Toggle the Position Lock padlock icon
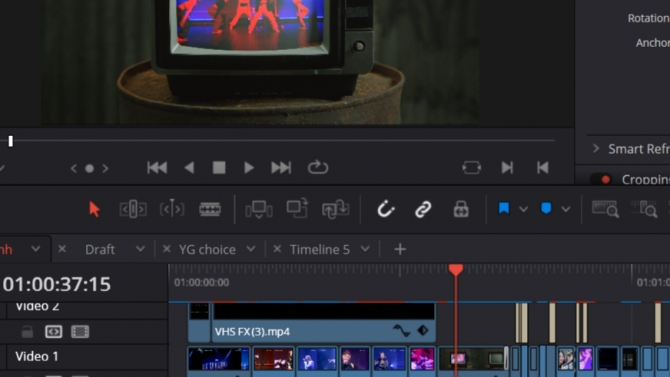Image resolution: width=670 pixels, height=377 pixels. (461, 209)
